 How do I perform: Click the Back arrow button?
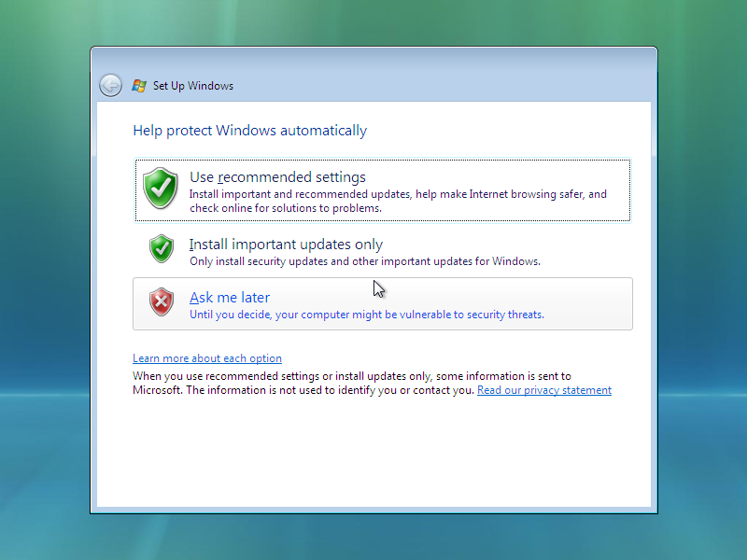(x=110, y=86)
